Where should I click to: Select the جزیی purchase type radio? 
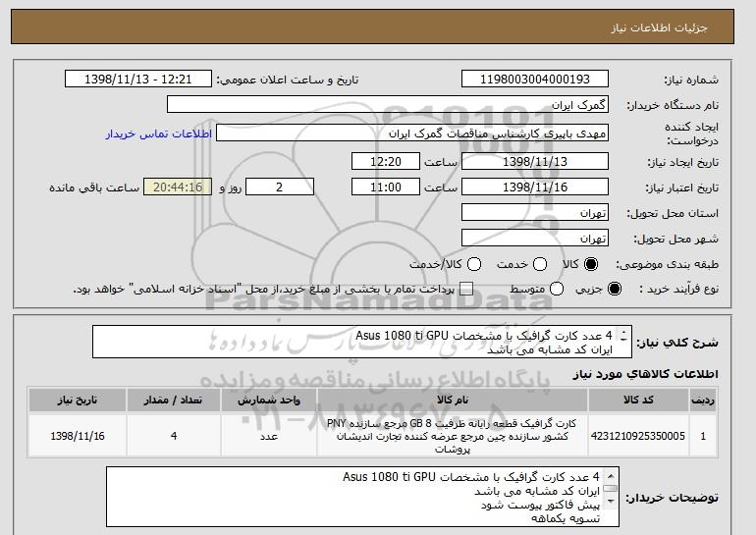click(615, 289)
